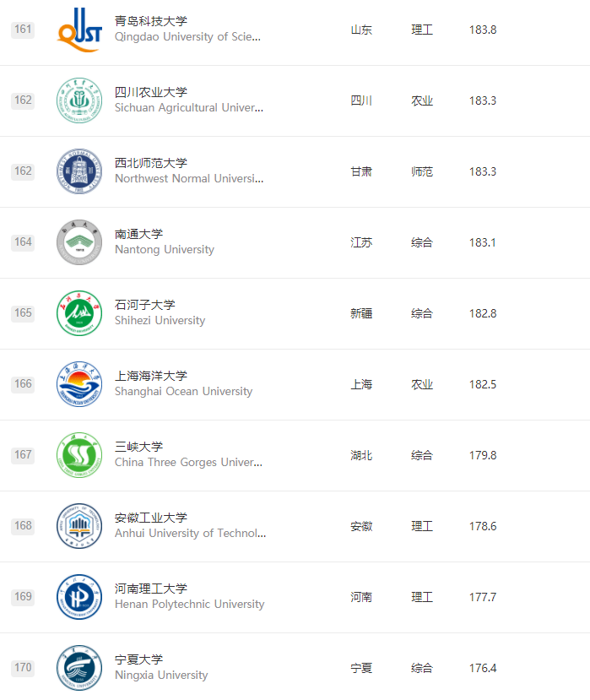Click the score 183.8
Screen dimensions: 590x700
(483, 30)
